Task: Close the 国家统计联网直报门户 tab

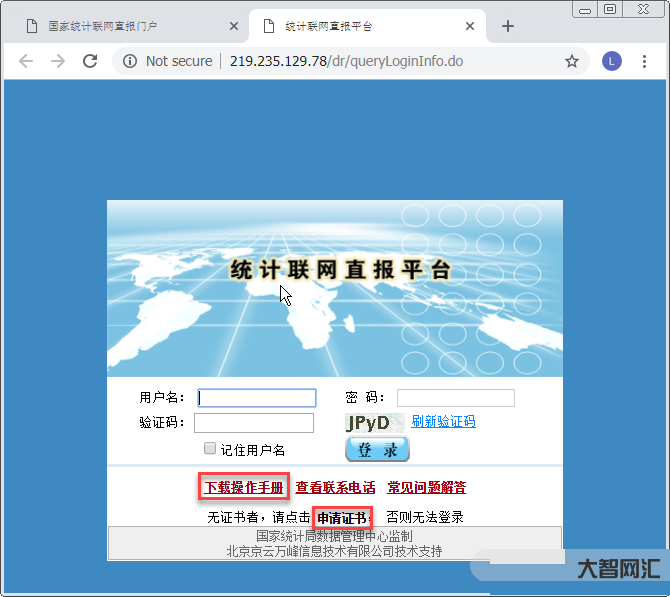Action: coord(234,26)
